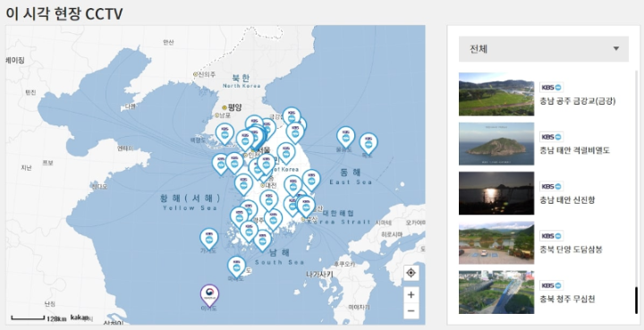Viewport: 644px width, 330px height.
Task: Click the 충북 단양 도담삼봉 title
Action: coord(571,250)
